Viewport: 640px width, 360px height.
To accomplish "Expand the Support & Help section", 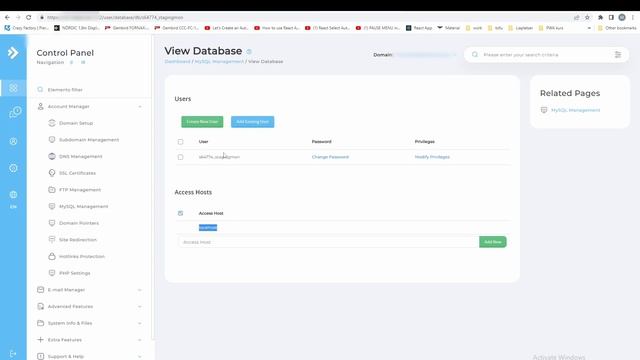I will coord(140,356).
